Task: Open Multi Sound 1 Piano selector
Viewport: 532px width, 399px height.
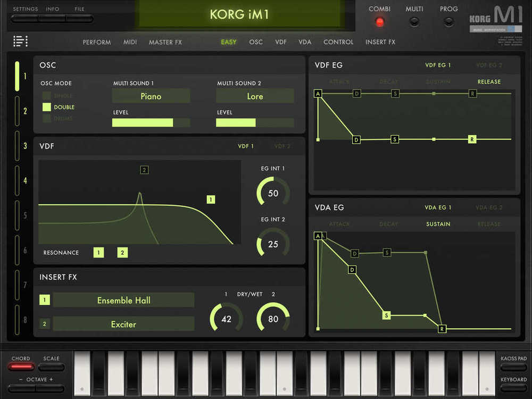Action: (x=151, y=96)
